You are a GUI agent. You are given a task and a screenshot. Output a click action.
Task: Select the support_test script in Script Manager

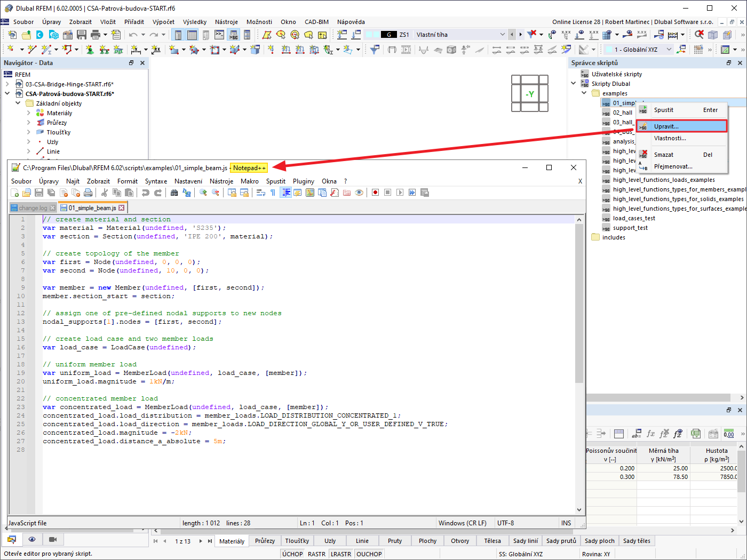click(x=630, y=228)
